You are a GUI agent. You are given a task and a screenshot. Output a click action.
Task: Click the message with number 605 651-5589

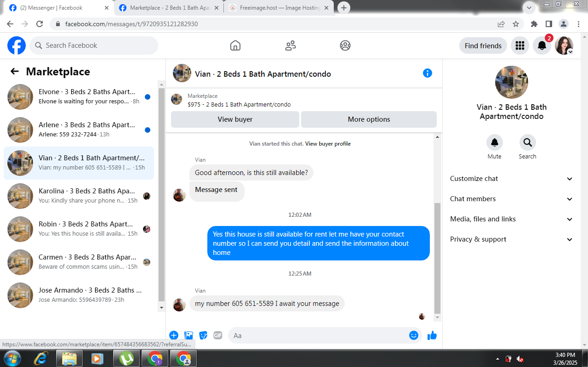267,304
